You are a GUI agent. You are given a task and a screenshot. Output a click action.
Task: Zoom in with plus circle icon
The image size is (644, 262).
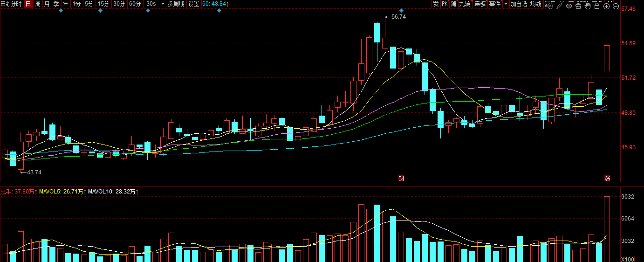[606, 6]
